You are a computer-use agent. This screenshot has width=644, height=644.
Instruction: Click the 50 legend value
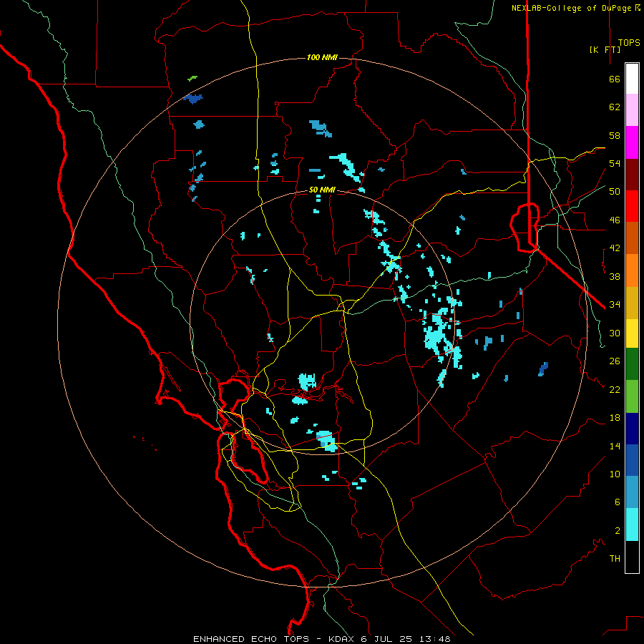[x=615, y=192]
